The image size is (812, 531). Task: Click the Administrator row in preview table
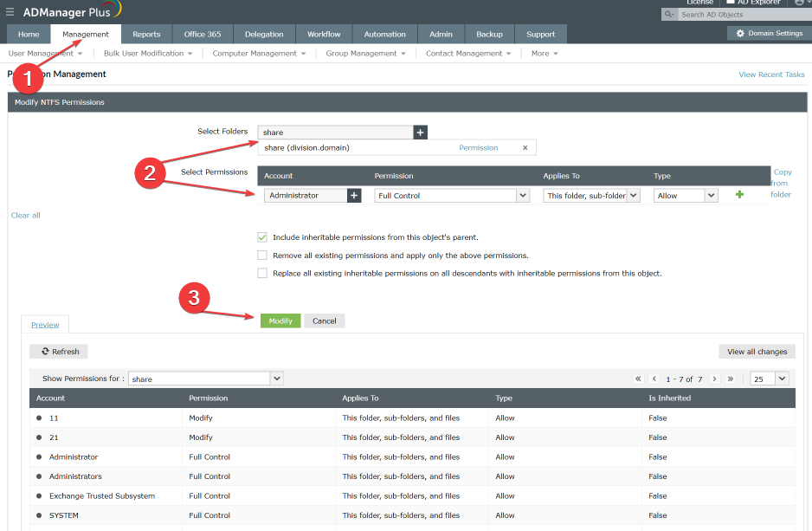(412, 457)
